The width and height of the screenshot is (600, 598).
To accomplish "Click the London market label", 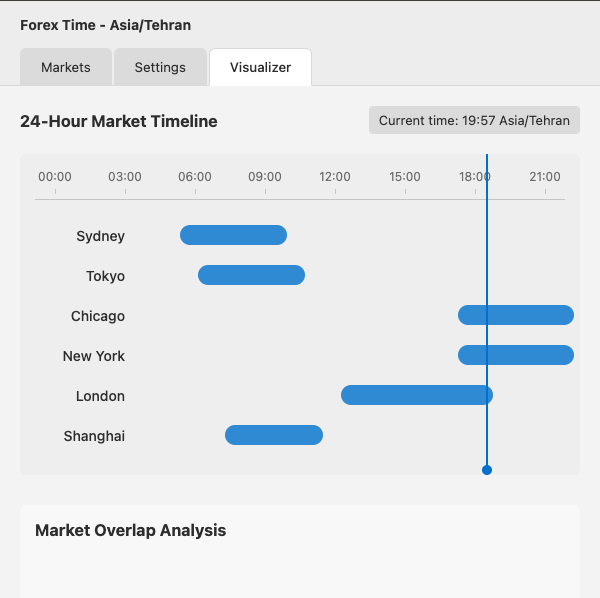I will [x=100, y=396].
